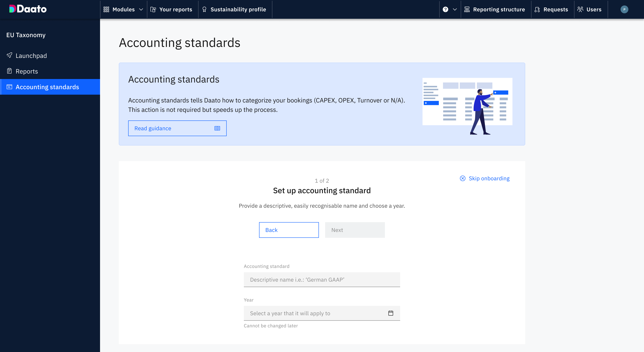This screenshot has width=644, height=352.
Task: Click the book icon on Read guidance
Action: point(217,128)
